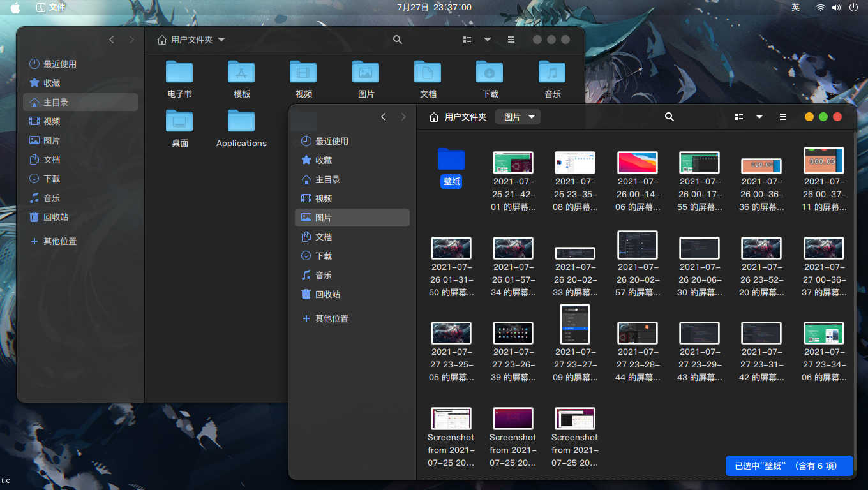The image size is (868, 490).
Task: Select screenshot 2021-07-27 23-34-06 thumbnail
Action: pos(823,333)
